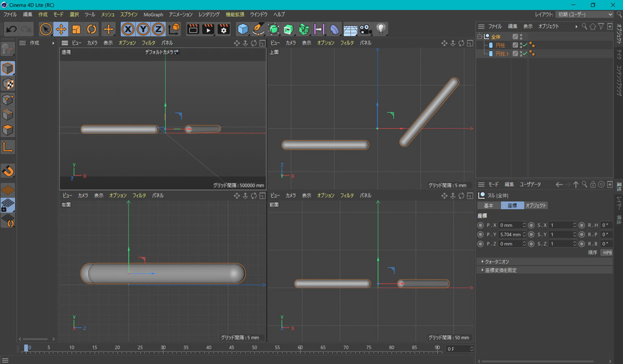This screenshot has height=364, width=623.
Task: Collapse the 全体 null in object tree
Action: click(x=480, y=36)
